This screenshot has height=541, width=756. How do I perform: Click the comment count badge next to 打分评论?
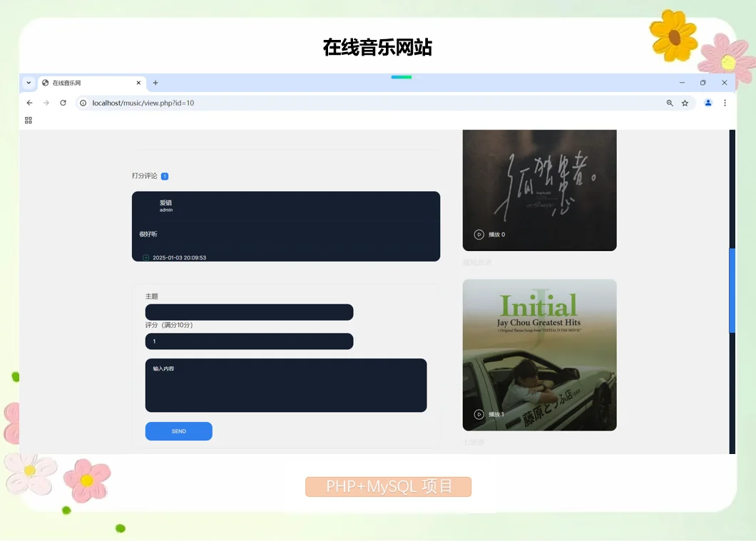point(165,175)
